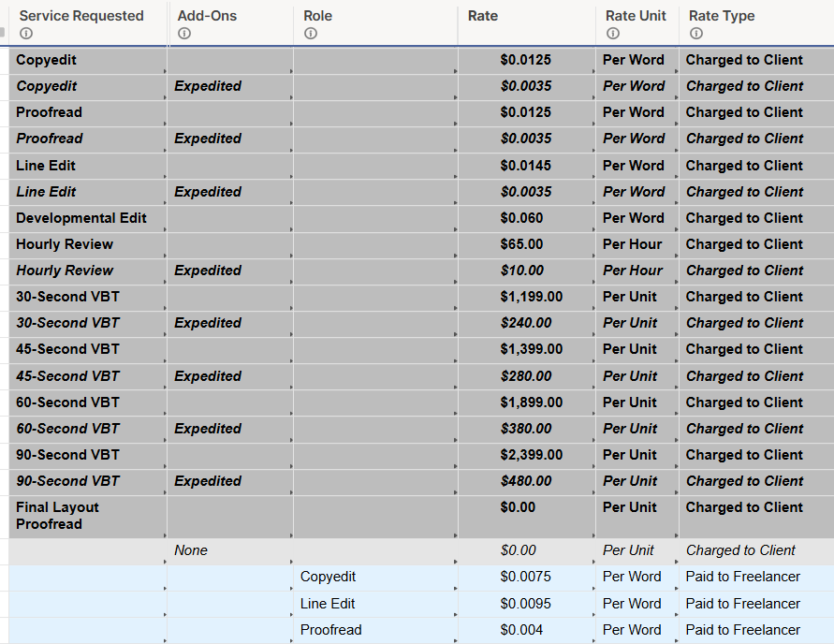Click the $0.0075 freelancer rate cell
Viewport: 834px width, 644px height.
527,578
